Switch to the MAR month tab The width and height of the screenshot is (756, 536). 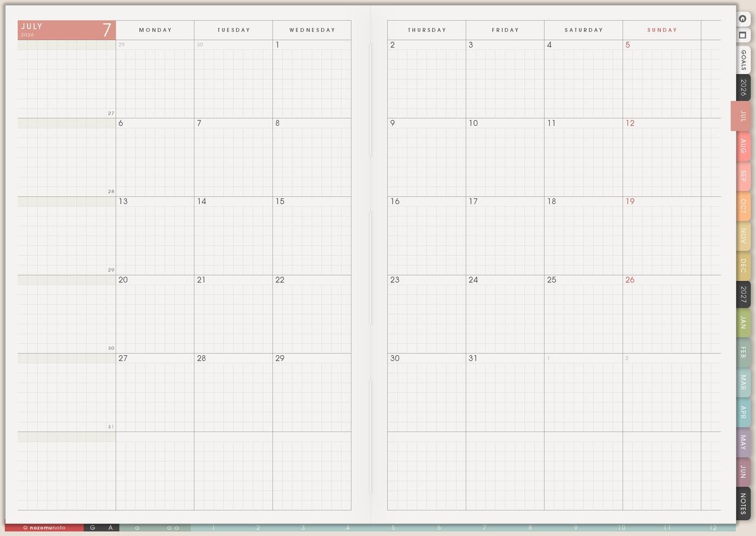click(x=744, y=383)
